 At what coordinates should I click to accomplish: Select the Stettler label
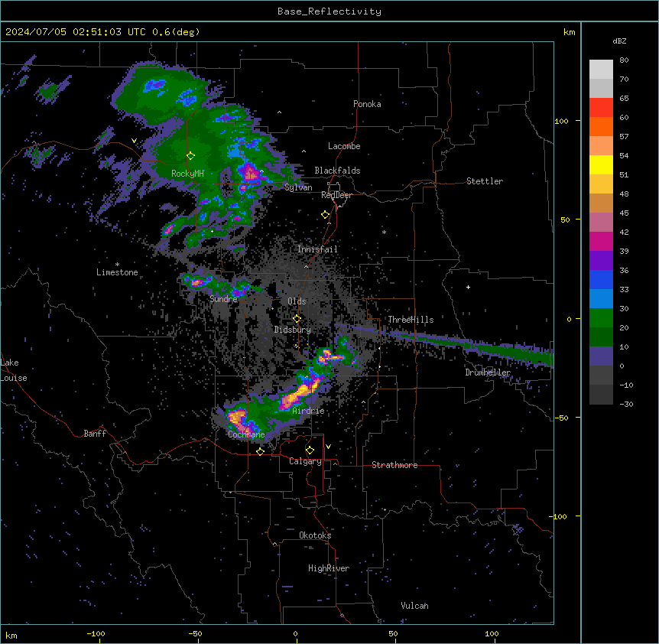[x=485, y=181]
